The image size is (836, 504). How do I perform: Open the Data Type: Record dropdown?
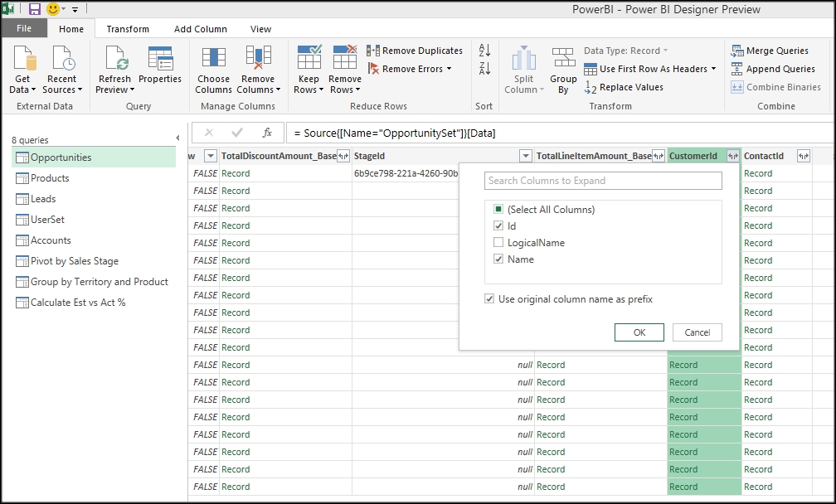(625, 51)
